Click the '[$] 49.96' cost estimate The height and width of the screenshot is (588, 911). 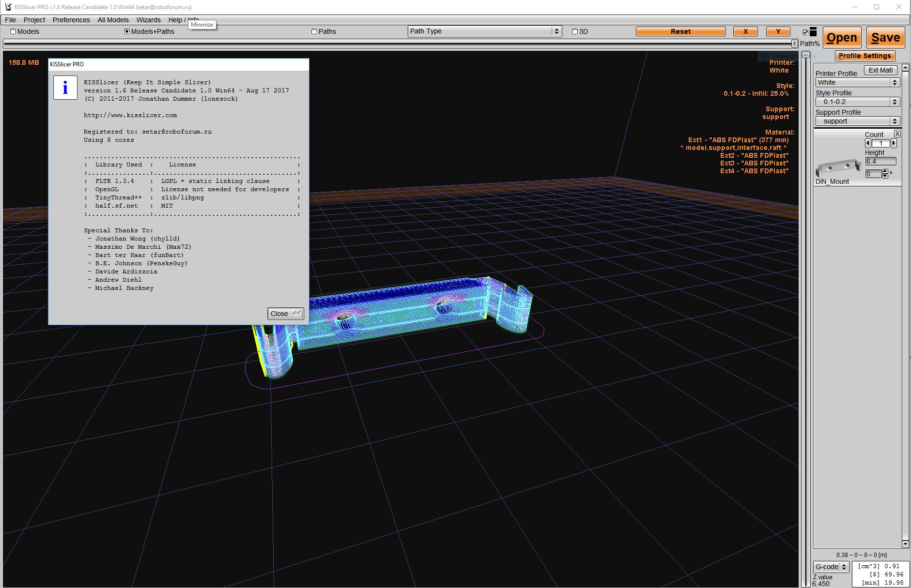[x=886, y=574]
